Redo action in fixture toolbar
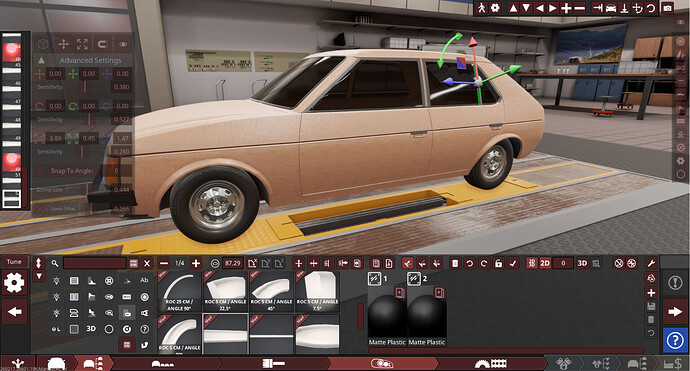 [x=484, y=263]
